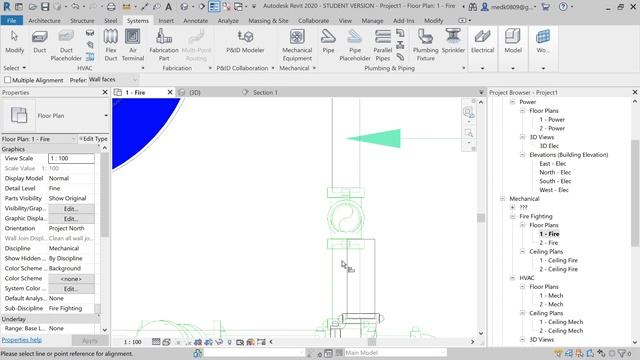Select the Air Terminal tool

click(133, 45)
